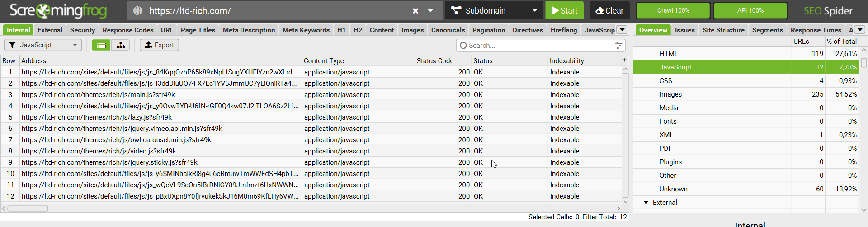Click row 12 number cell
This screenshot has width=868, height=227.
coord(10,196)
